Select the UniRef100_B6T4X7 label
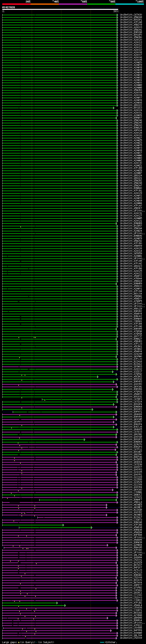 click(x=131, y=565)
